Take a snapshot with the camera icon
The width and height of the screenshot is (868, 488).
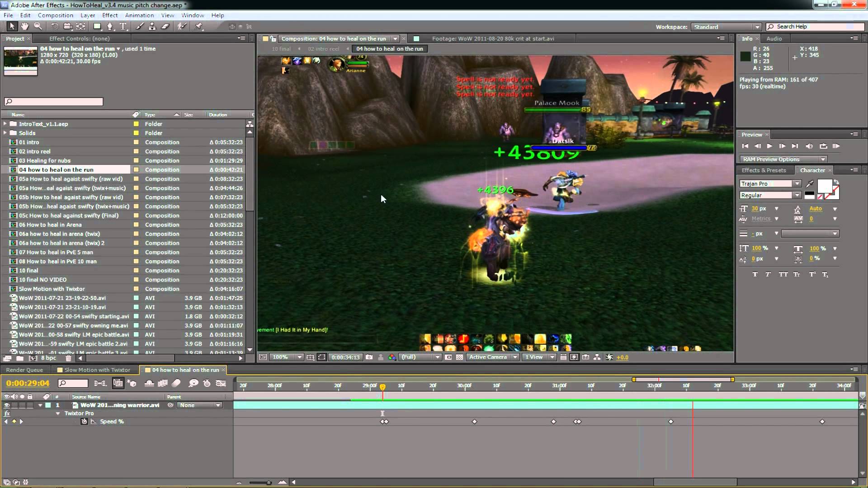point(369,357)
